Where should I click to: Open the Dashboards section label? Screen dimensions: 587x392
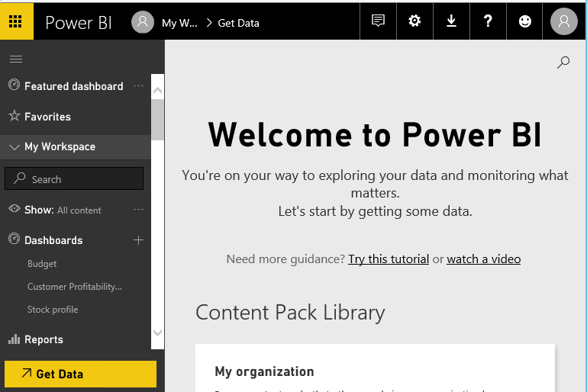pyautogui.click(x=53, y=240)
